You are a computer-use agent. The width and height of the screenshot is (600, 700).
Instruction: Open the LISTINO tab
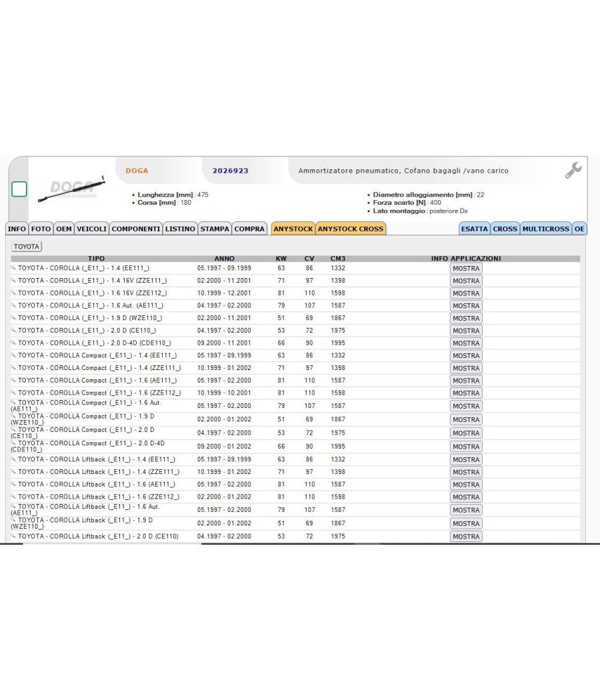coord(180,229)
